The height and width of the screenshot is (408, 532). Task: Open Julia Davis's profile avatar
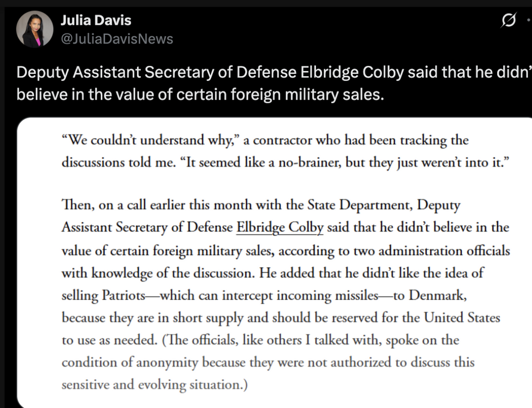[x=35, y=29]
